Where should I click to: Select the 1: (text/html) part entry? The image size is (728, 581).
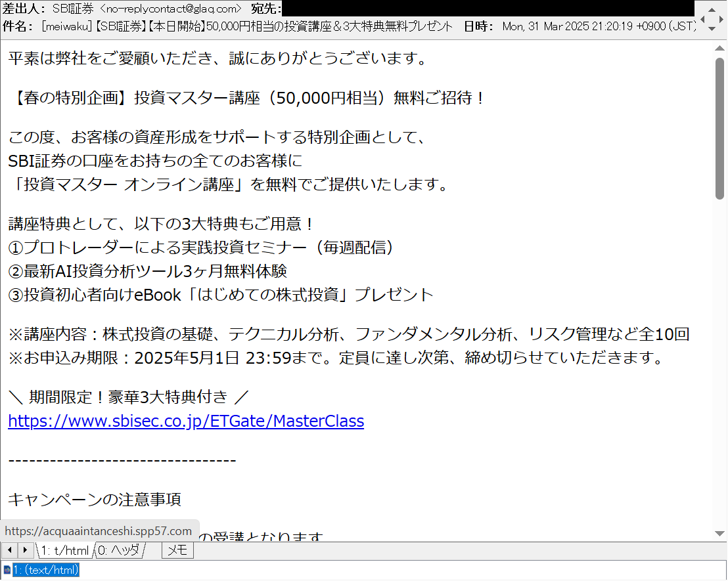(x=46, y=569)
